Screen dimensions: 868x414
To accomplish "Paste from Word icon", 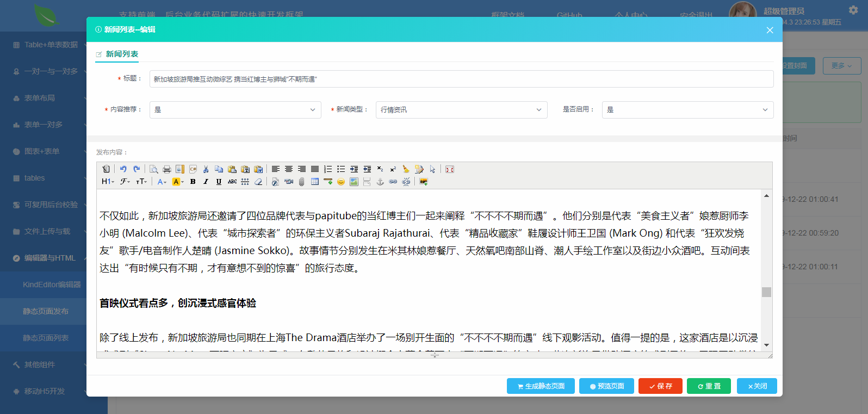I will tap(258, 169).
